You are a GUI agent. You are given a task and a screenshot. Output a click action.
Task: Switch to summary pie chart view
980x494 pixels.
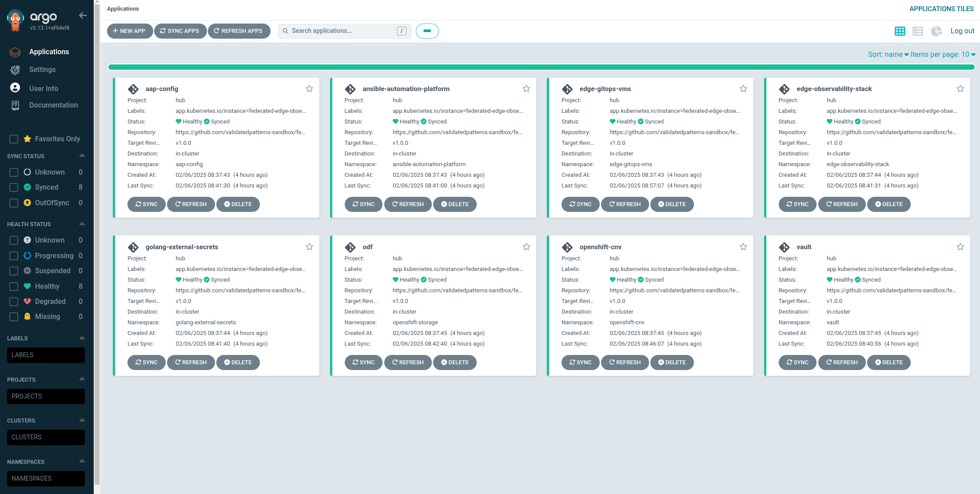[x=936, y=31]
